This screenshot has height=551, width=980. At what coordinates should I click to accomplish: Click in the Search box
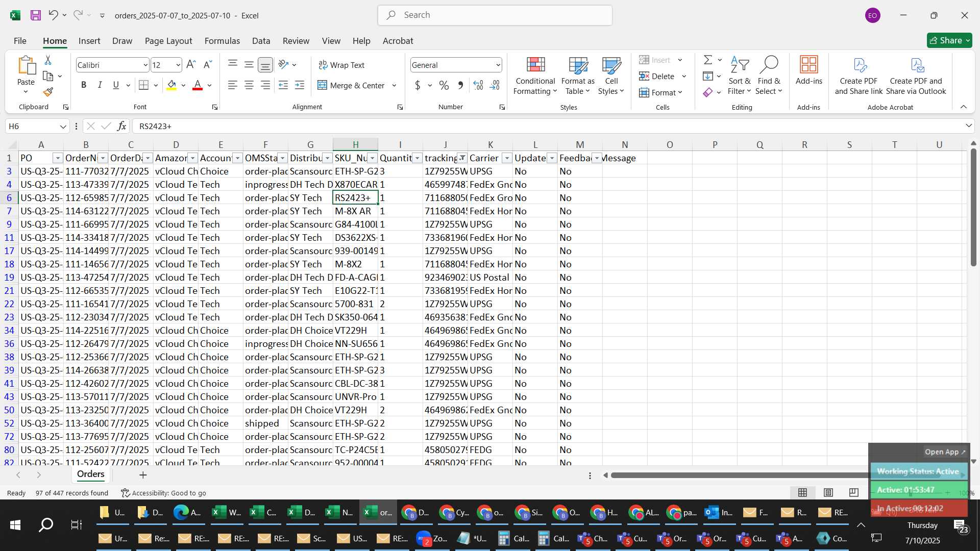495,15
